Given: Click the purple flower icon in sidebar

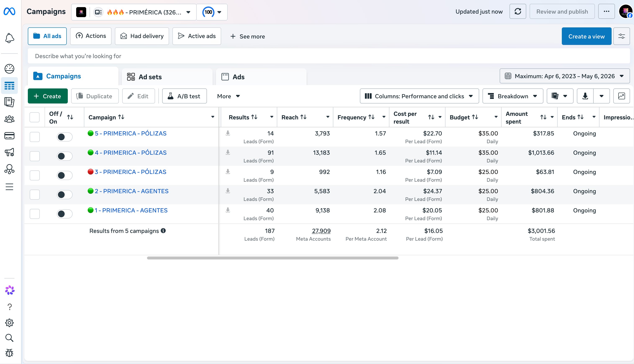Looking at the screenshot, I should click(x=10, y=290).
